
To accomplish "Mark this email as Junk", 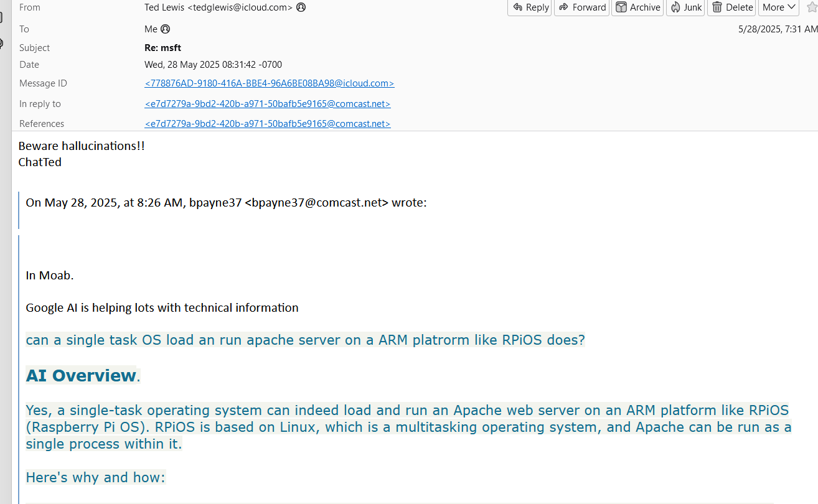I will [685, 7].
